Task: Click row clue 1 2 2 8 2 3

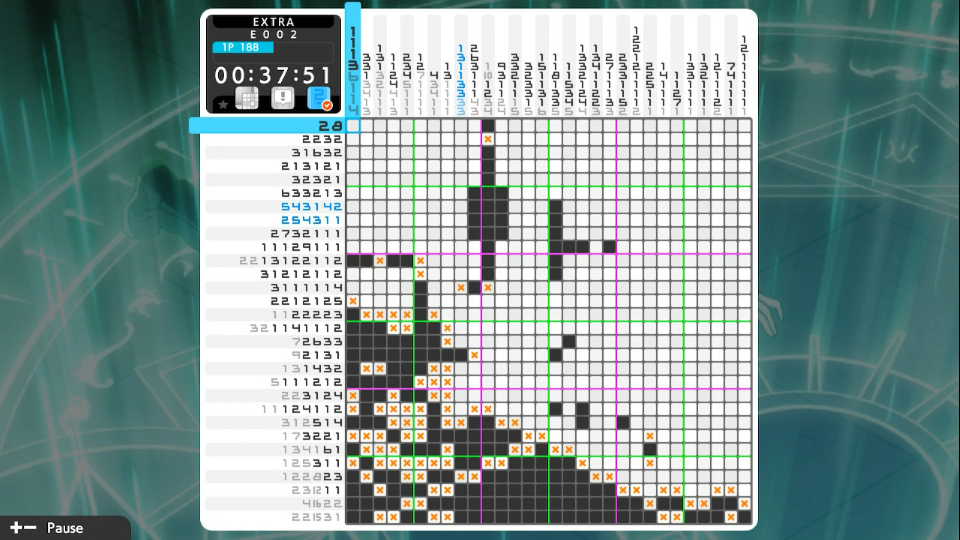Action: coord(312,476)
